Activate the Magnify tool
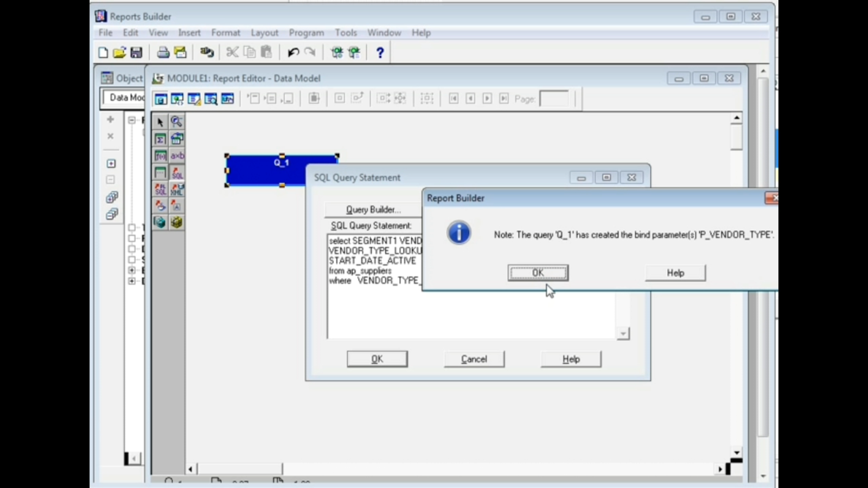This screenshot has width=868, height=488. tap(177, 121)
